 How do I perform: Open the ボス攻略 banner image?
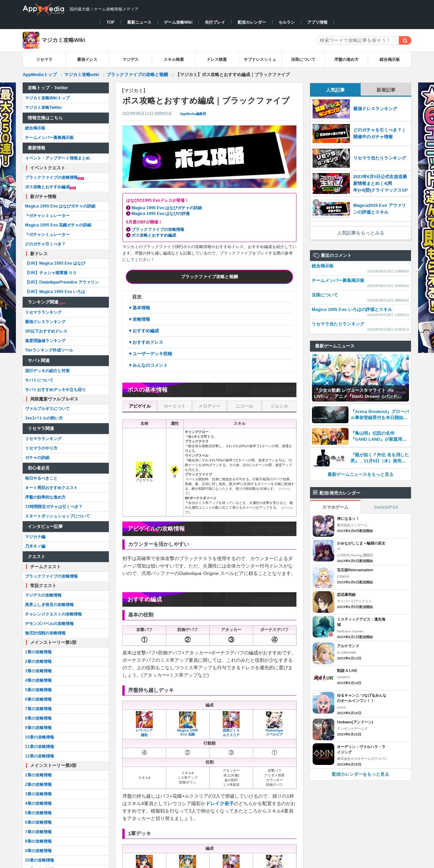209,156
